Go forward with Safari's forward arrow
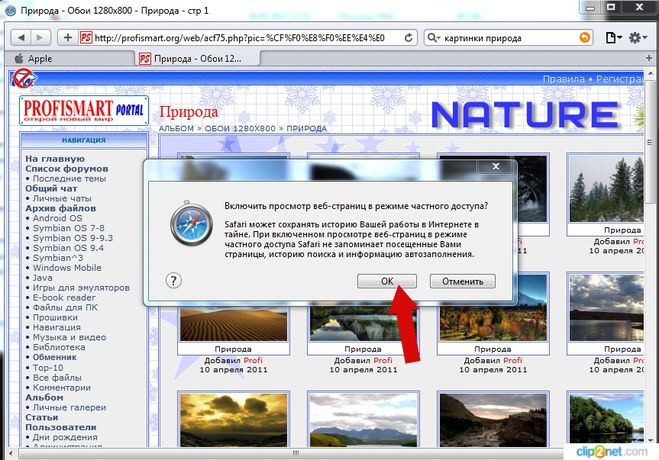The height and width of the screenshot is (460, 659). [x=40, y=38]
